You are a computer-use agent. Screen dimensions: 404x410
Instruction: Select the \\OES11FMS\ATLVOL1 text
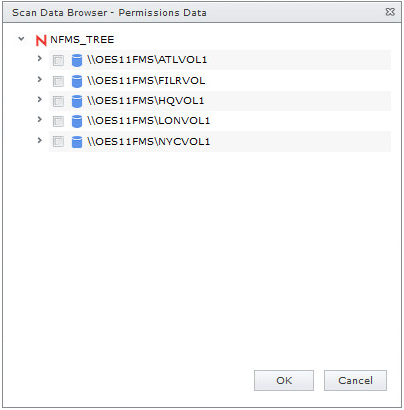pos(147,60)
